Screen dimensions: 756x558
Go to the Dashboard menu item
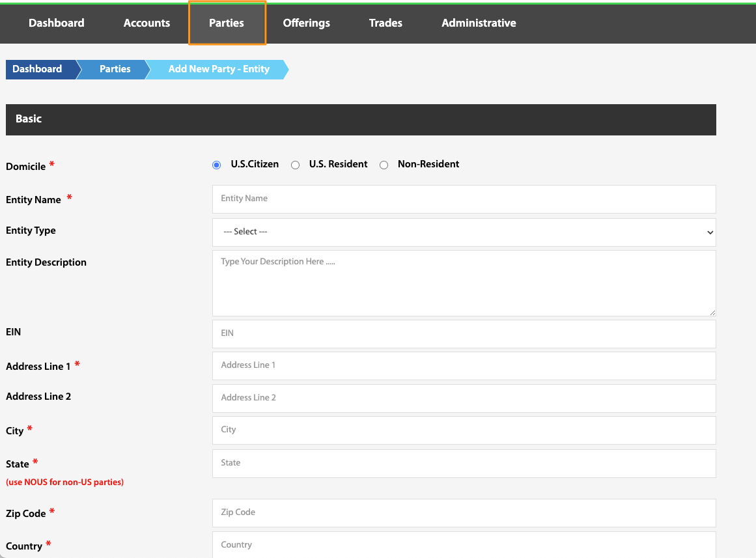coord(57,23)
